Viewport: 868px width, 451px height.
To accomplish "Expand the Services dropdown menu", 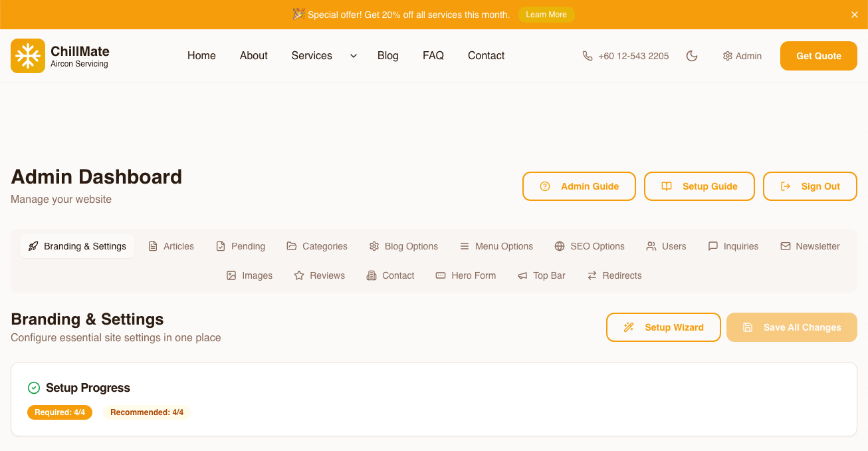I will 322,56.
